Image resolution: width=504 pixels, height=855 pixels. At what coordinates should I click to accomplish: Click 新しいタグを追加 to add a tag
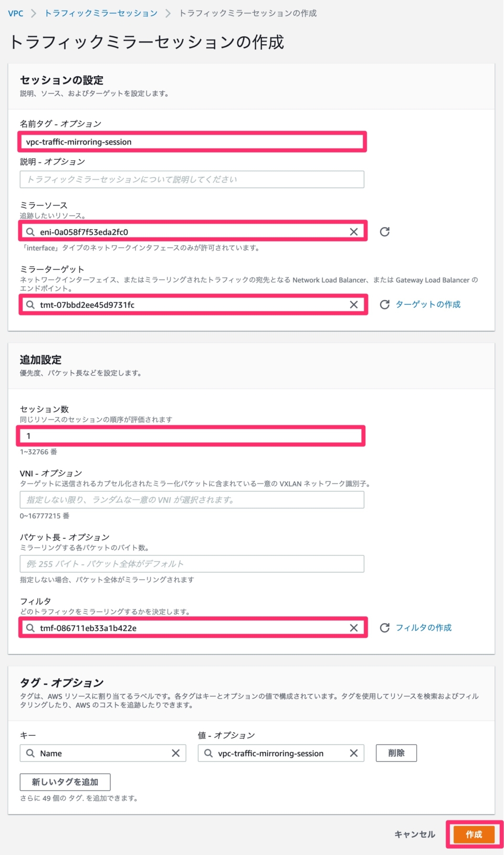pos(65,782)
